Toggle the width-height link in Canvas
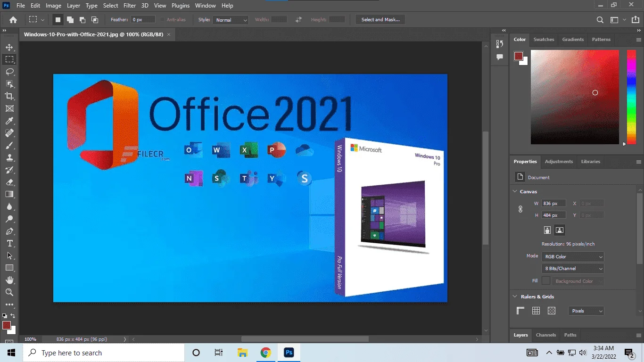 click(x=520, y=209)
